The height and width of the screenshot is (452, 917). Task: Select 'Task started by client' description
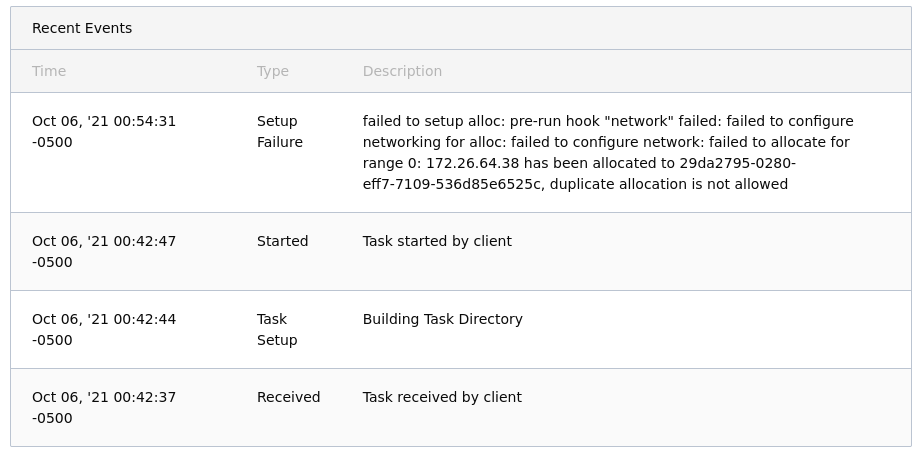click(x=437, y=241)
